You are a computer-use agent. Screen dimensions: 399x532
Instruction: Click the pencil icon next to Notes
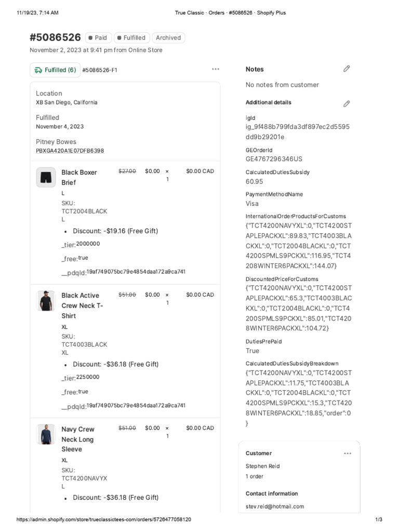click(347, 69)
